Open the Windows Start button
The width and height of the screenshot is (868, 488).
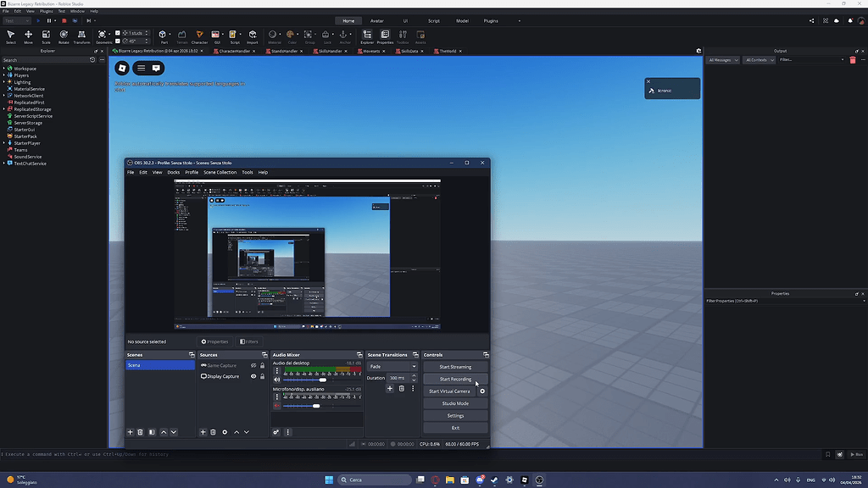[x=329, y=480]
